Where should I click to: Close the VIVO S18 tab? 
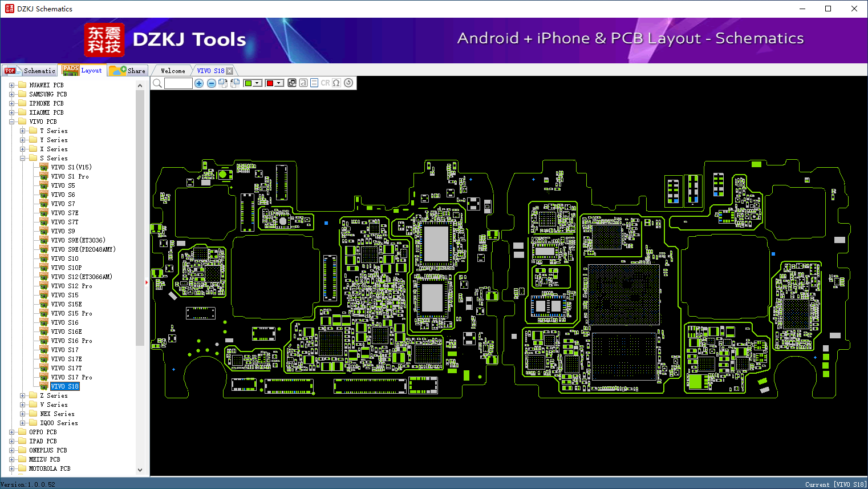coord(230,71)
